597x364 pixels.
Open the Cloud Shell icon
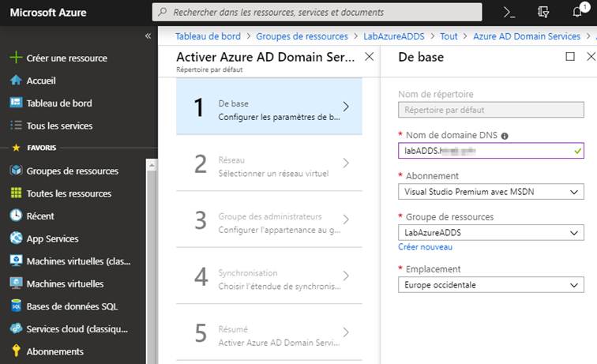(x=509, y=12)
